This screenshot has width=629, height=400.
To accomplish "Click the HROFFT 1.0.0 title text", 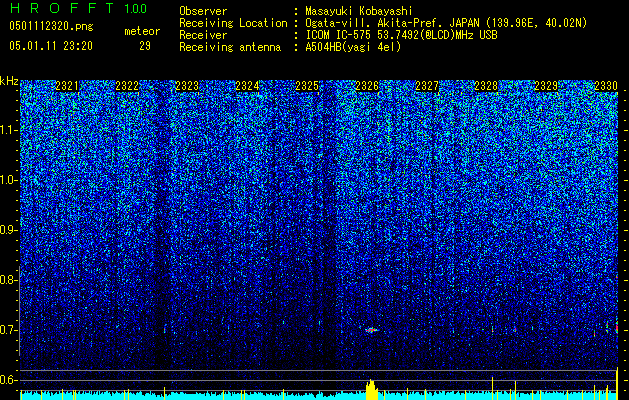I will tap(78, 8).
